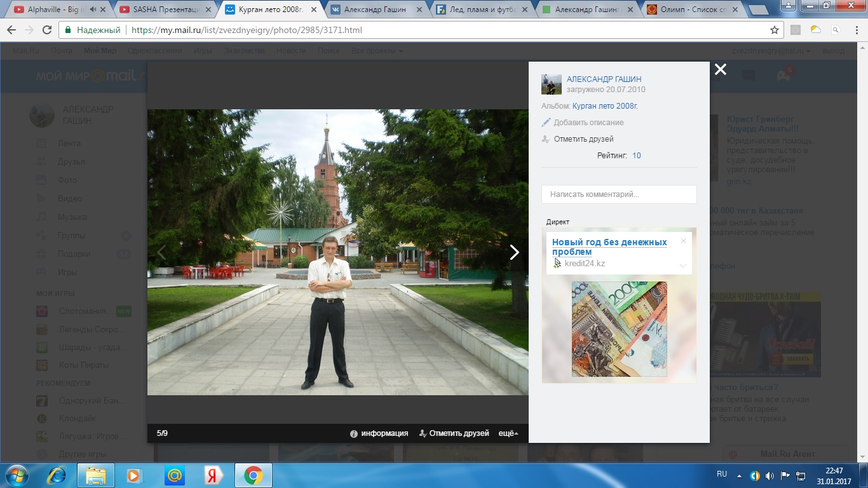The height and width of the screenshot is (488, 868).
Task: Launch the game Слотомания from the sidebar
Action: coord(86,311)
